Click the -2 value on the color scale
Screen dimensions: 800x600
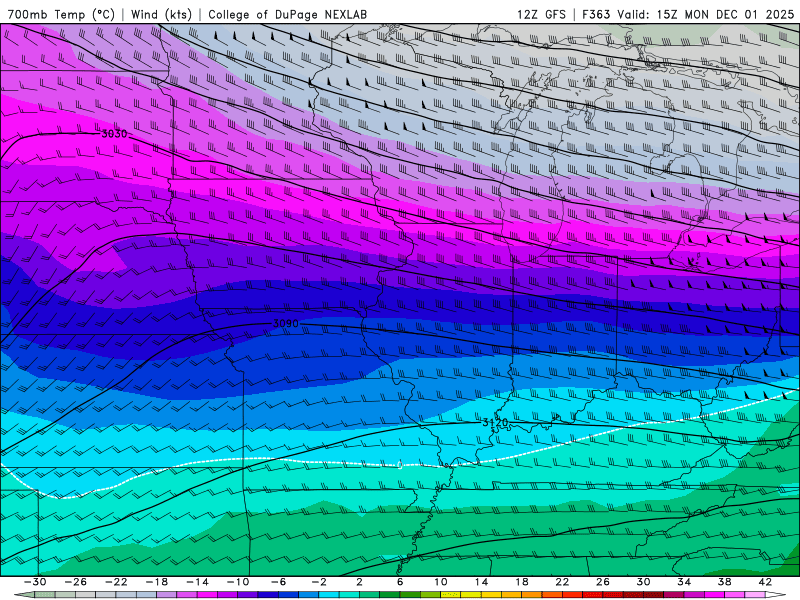319,582
